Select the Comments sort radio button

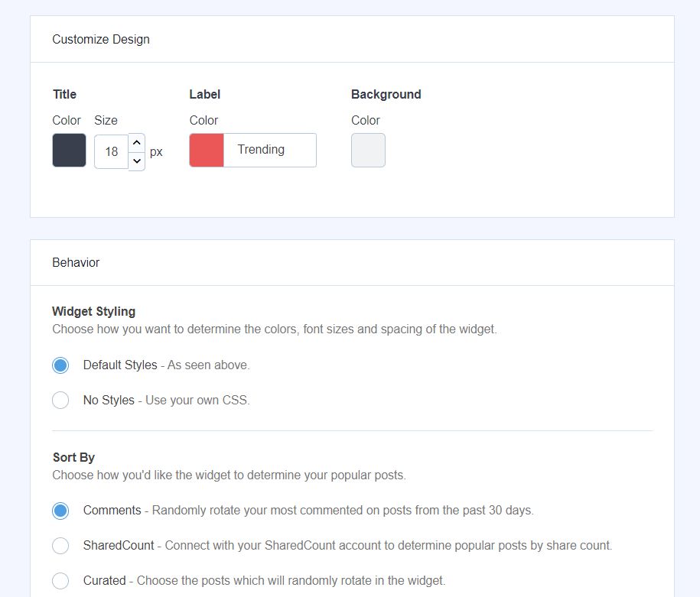point(60,511)
